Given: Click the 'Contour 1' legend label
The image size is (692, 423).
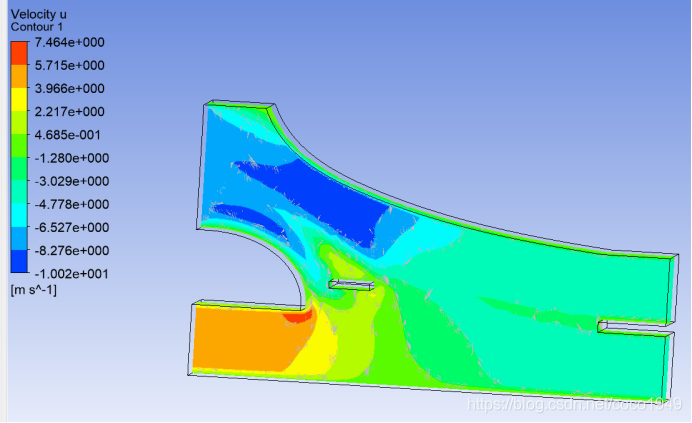Looking at the screenshot, I should [x=37, y=27].
